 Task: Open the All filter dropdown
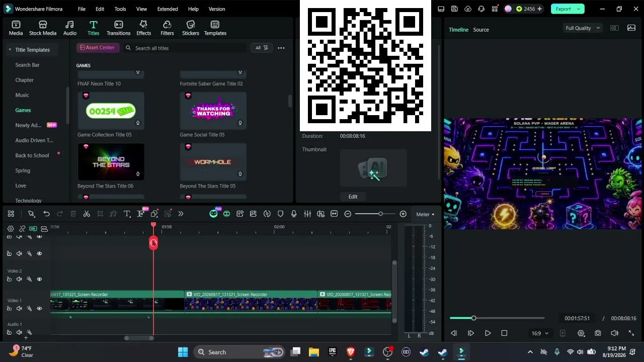point(262,48)
